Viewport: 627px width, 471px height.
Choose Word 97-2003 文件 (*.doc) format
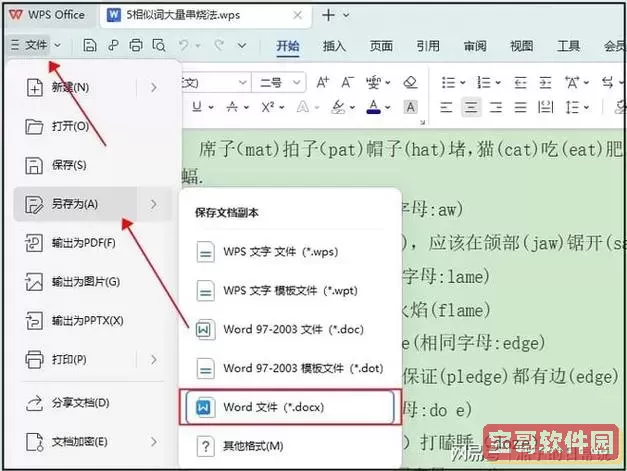coord(290,329)
